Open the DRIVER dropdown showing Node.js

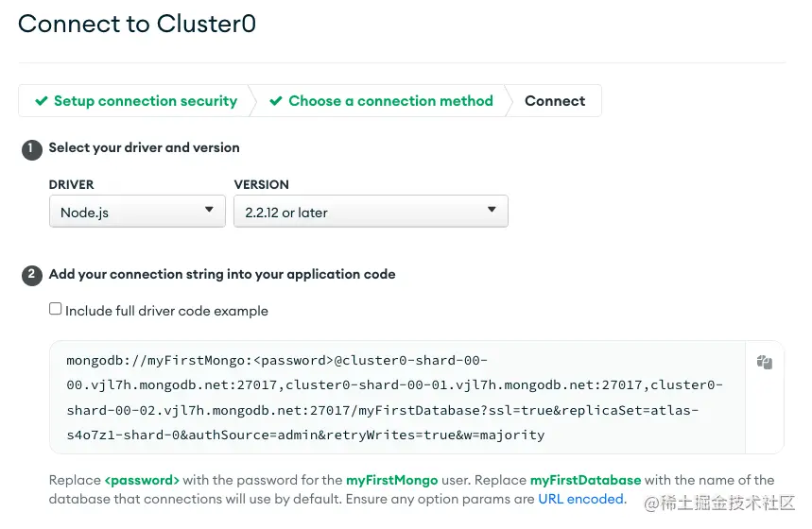click(137, 212)
